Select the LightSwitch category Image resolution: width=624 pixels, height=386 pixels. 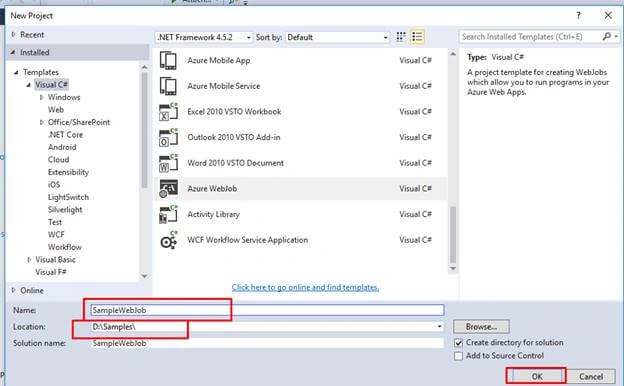(x=68, y=197)
